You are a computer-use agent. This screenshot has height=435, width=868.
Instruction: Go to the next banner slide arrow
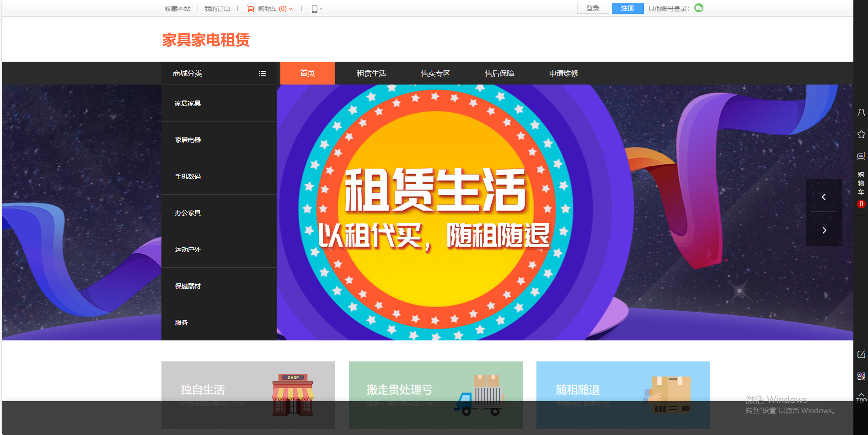click(824, 230)
